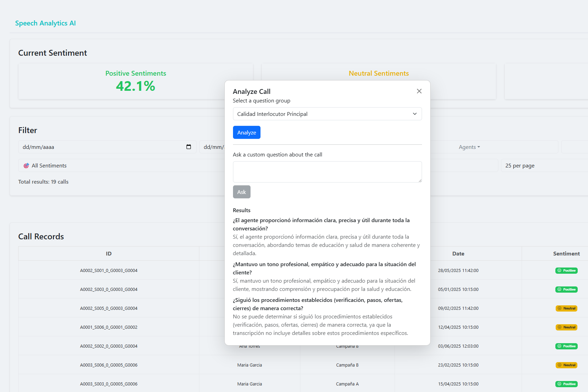Click Positive badge for 05/01/2025 call
The height and width of the screenshot is (392, 588).
[566, 290]
